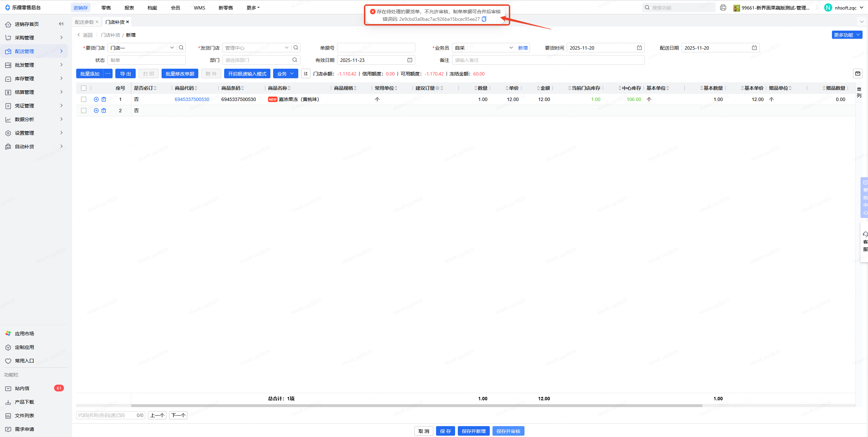Toggle the select-all header checkbox
This screenshot has height=437, width=868.
point(84,88)
